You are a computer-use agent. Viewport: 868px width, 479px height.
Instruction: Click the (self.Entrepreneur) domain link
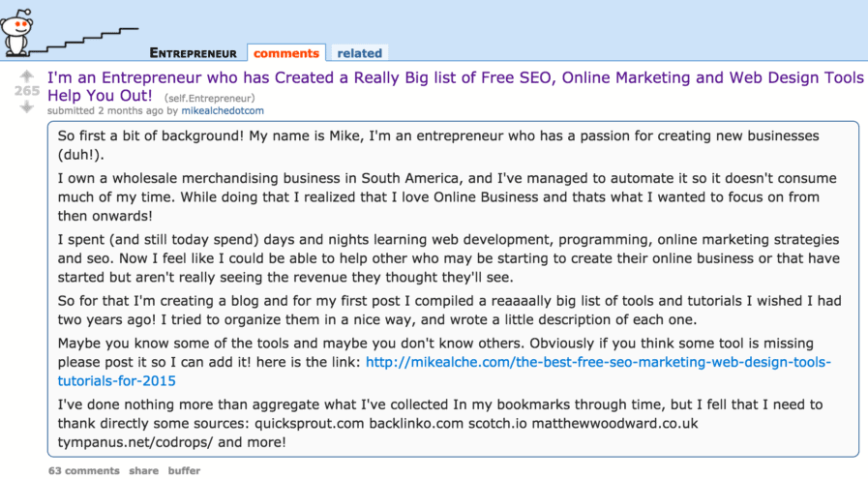209,98
